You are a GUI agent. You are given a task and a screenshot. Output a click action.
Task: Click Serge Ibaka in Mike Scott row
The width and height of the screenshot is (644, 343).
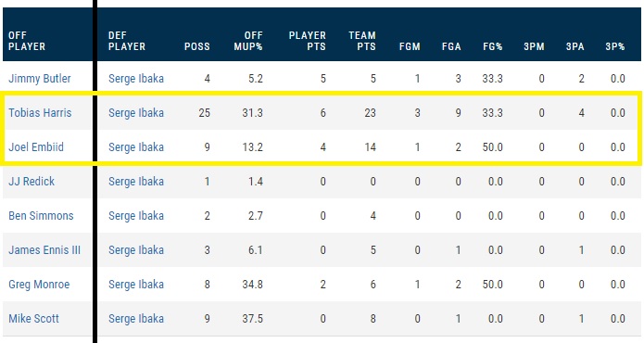click(136, 318)
